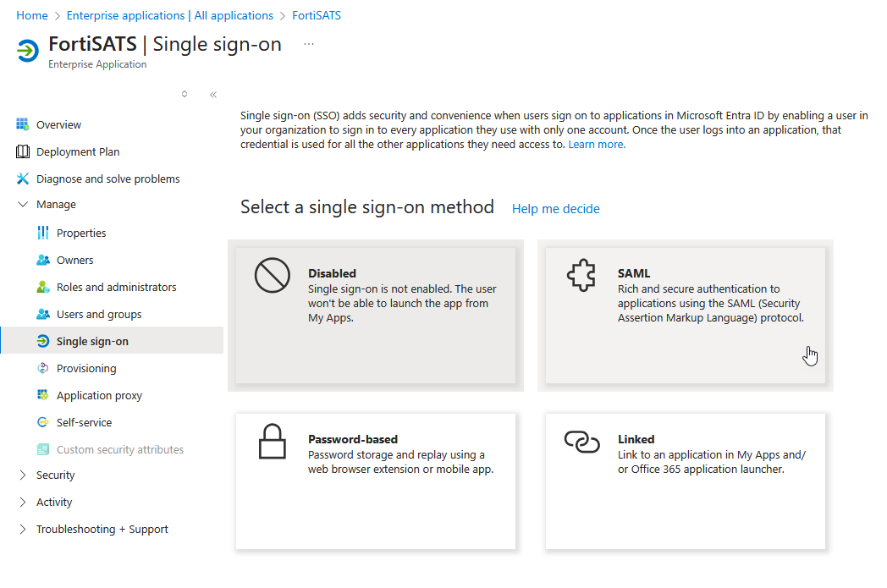Screen dimensions: 887x588
Task: Click the Overview grid icon in sidebar
Action: (23, 124)
